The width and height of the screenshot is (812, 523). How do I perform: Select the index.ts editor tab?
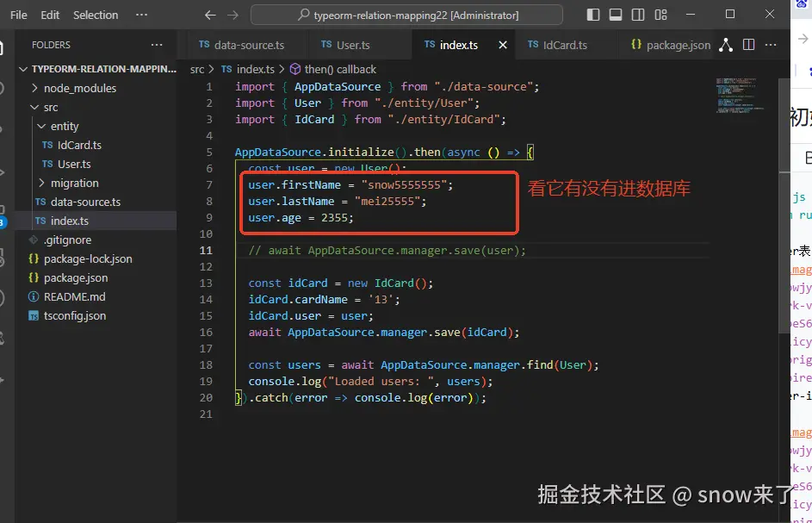[451, 45]
